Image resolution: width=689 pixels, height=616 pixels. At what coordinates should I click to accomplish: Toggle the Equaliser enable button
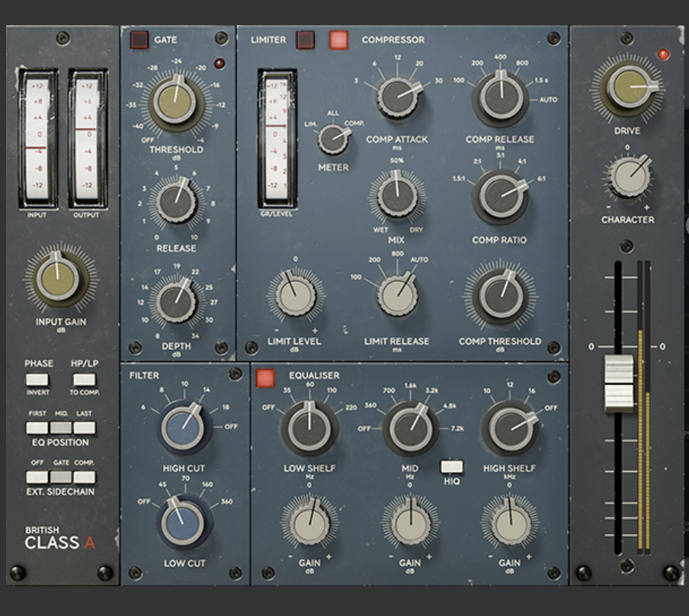(265, 378)
